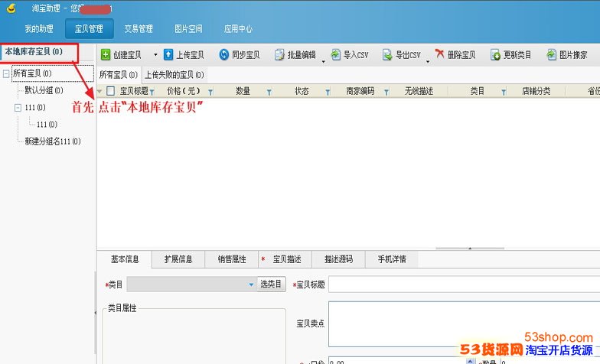Click the 创建宝贝 green plus icon
The image size is (600, 364).
coord(106,55)
